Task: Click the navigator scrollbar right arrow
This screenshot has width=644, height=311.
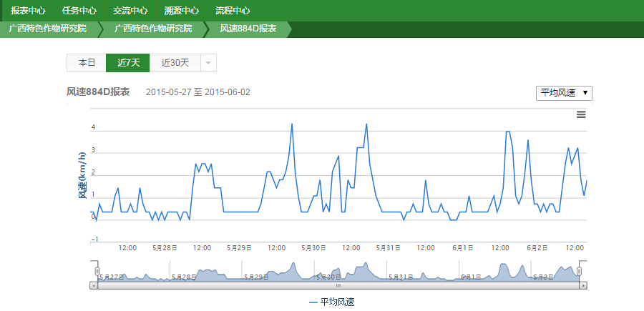Action: click(583, 285)
